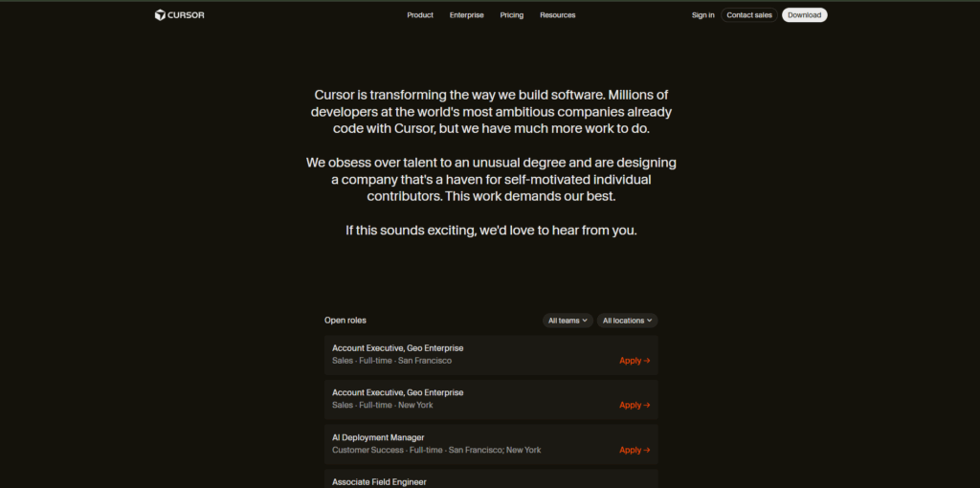Click the Customer Success job details text
980x488 pixels.
tap(436, 450)
